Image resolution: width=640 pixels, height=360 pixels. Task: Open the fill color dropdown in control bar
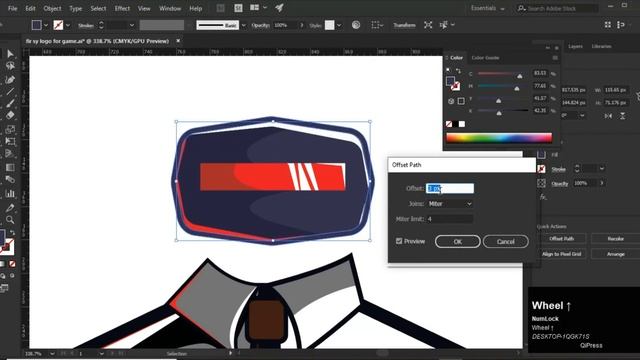pos(46,25)
